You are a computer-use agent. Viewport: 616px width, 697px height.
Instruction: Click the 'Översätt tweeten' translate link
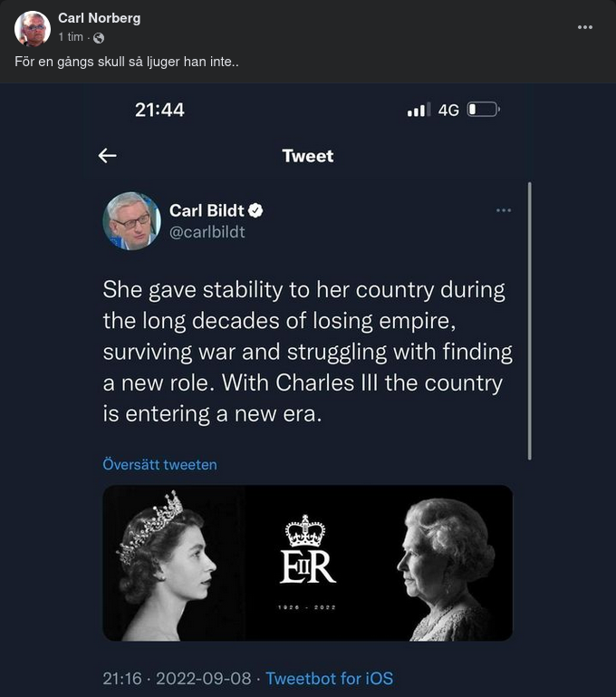[x=159, y=465]
